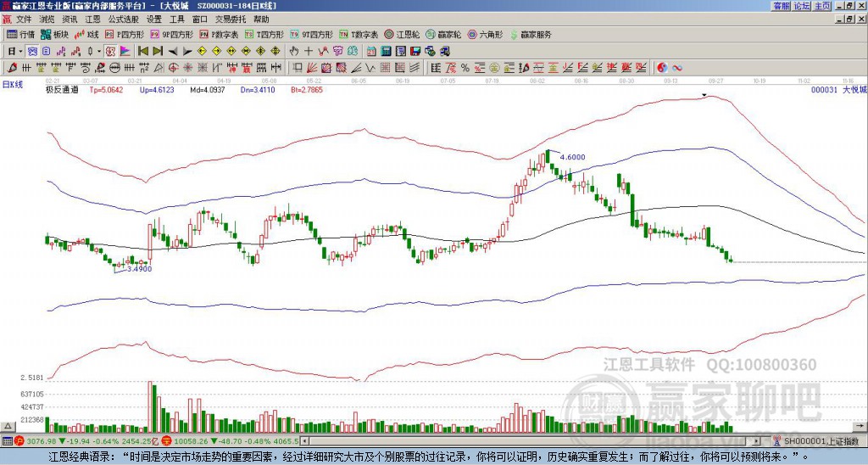Open the 交易委托 menu
Screen dimensions: 868x465
coord(231,20)
